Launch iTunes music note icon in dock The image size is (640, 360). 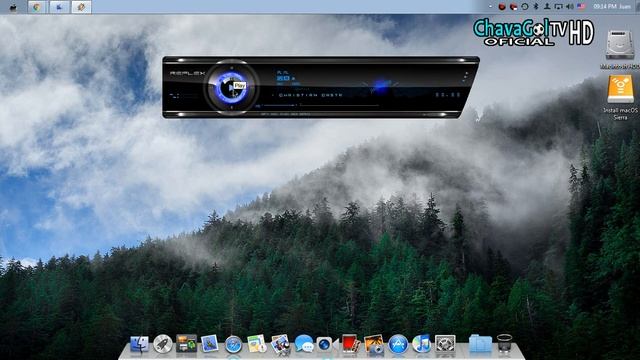421,344
